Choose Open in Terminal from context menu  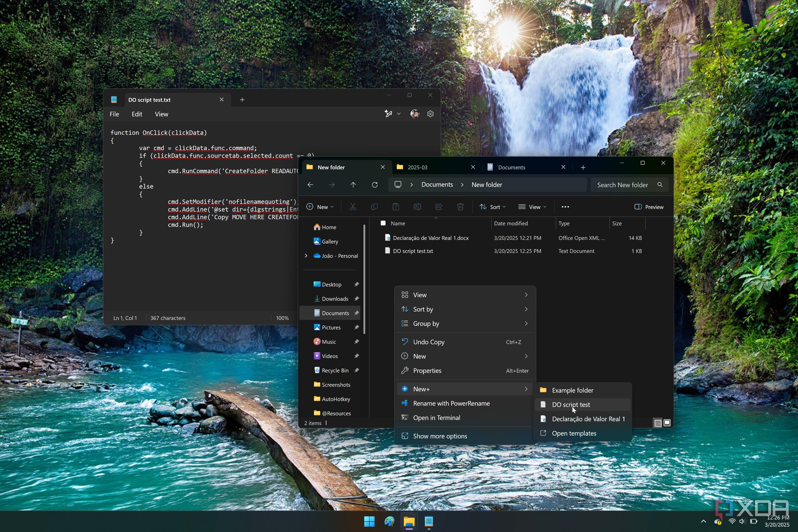click(465, 418)
